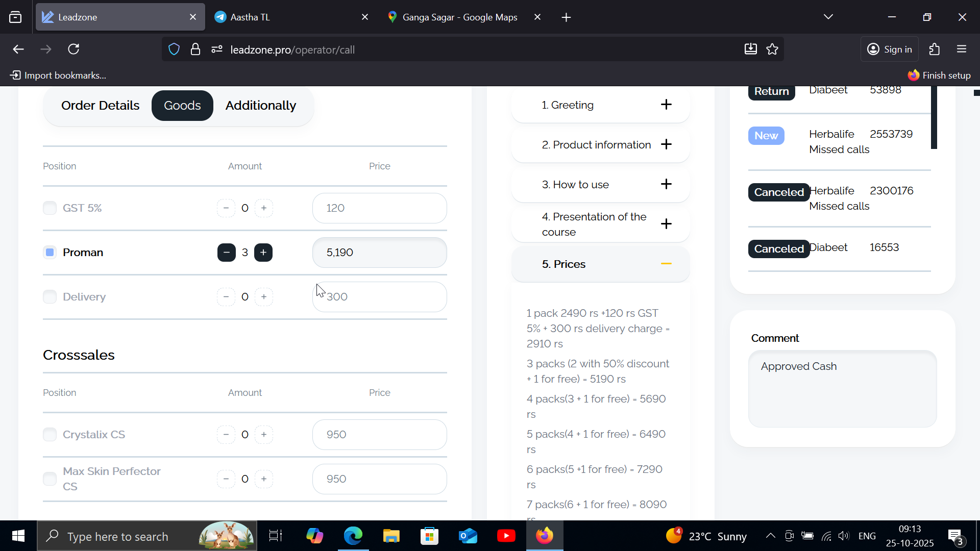Collapse the Prices script section
The height and width of the screenshot is (551, 980).
666,264
